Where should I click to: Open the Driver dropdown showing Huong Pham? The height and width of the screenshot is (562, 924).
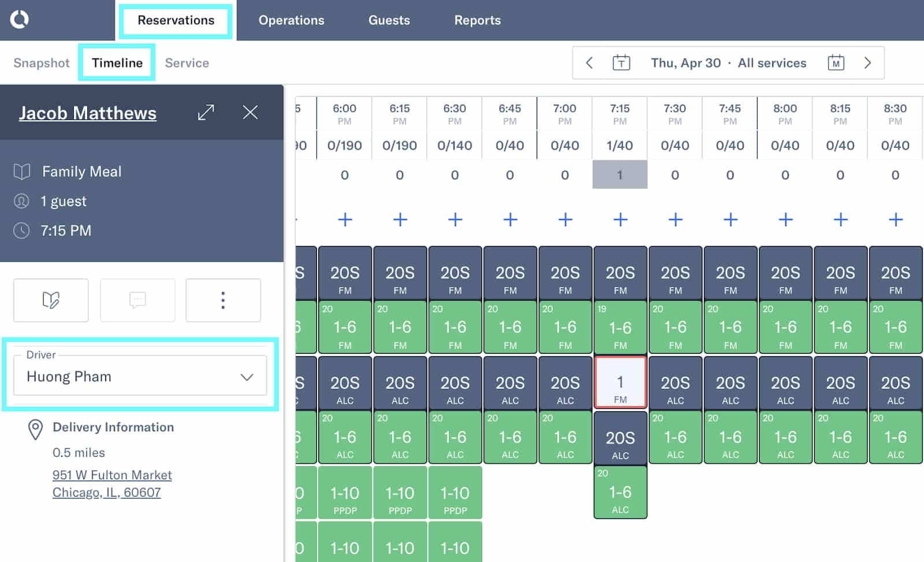pyautogui.click(x=140, y=377)
